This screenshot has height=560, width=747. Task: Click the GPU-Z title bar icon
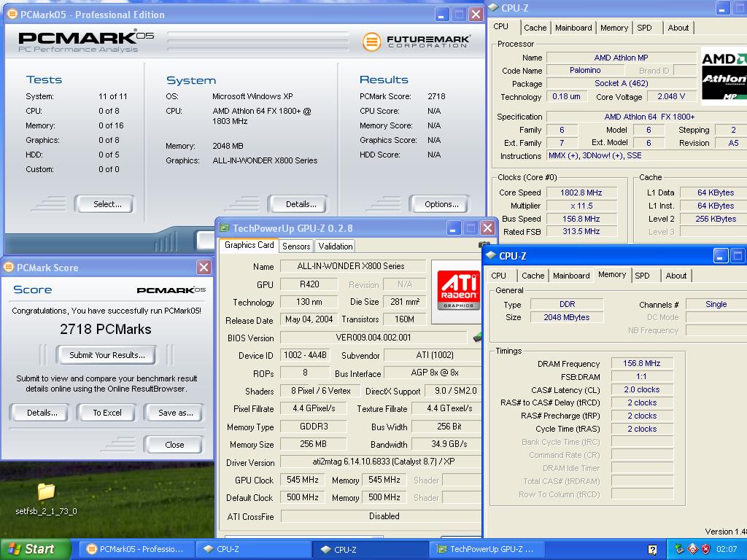click(x=224, y=228)
